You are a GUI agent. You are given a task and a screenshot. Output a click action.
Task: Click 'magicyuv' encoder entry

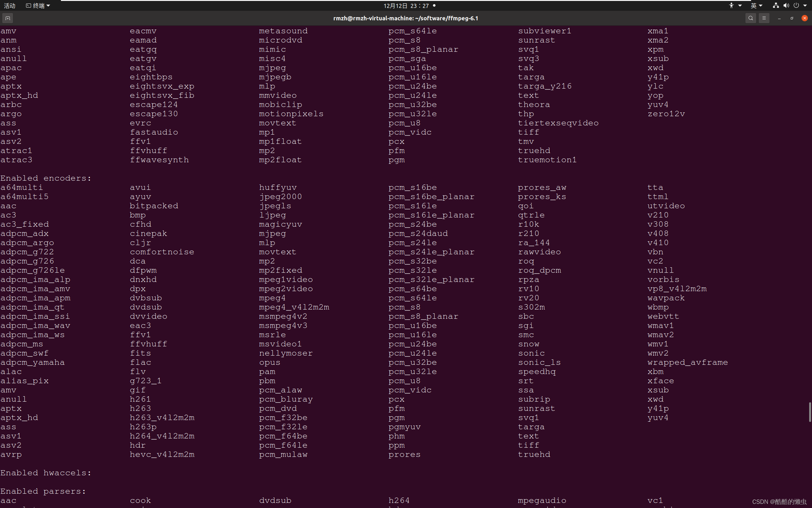click(x=280, y=224)
